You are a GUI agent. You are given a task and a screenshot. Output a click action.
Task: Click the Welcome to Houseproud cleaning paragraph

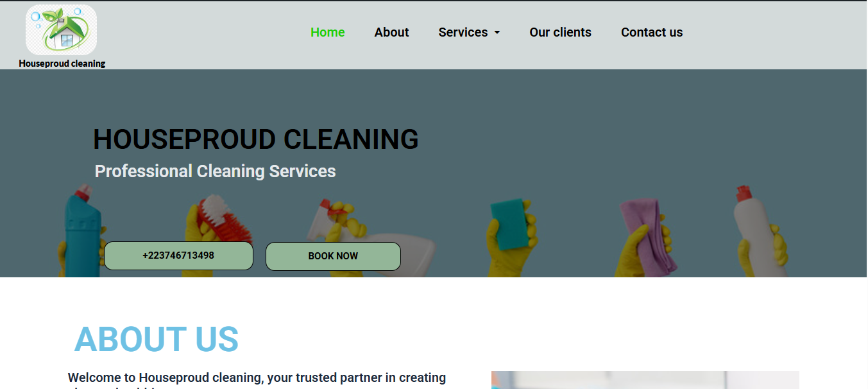coord(257,380)
